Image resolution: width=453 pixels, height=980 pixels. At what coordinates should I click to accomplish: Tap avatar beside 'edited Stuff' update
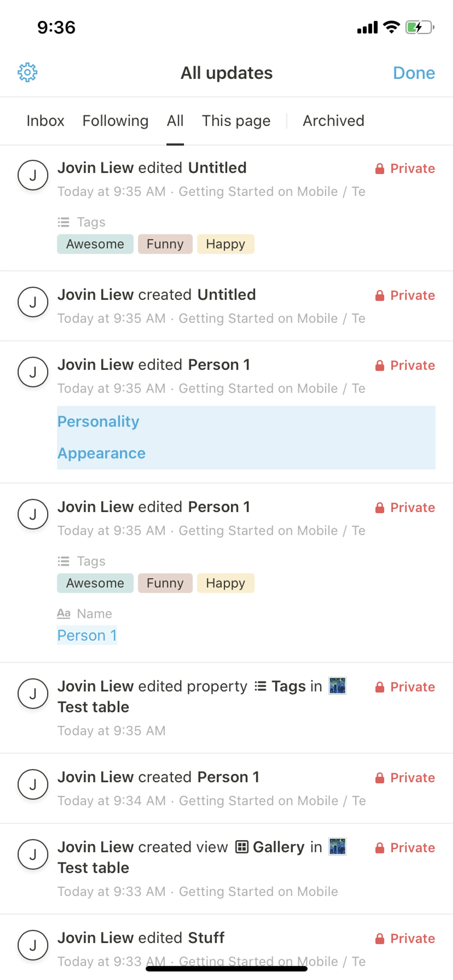[33, 945]
